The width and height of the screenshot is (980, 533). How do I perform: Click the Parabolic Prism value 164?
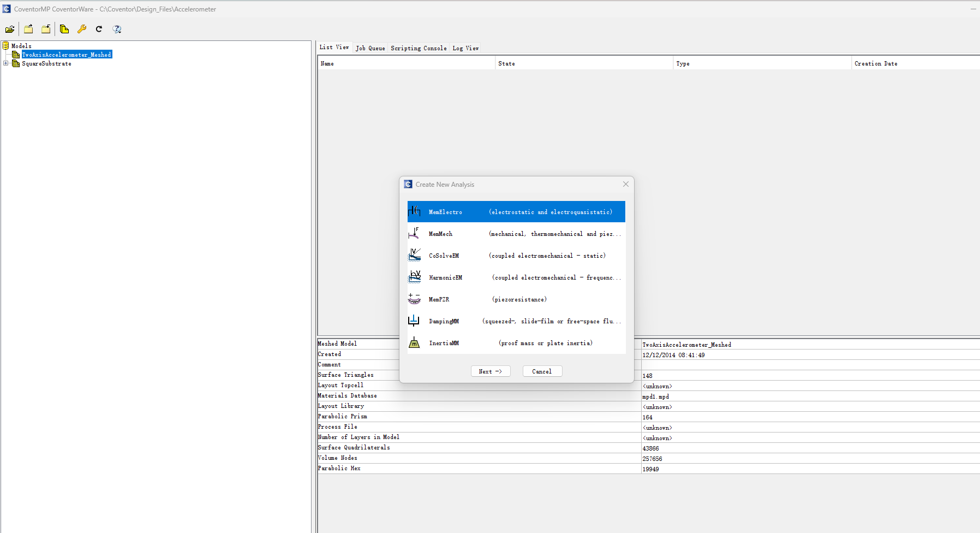[x=647, y=417]
